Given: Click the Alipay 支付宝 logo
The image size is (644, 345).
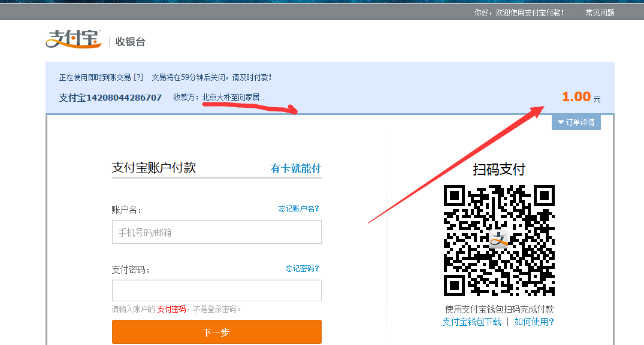Looking at the screenshot, I should (x=74, y=39).
